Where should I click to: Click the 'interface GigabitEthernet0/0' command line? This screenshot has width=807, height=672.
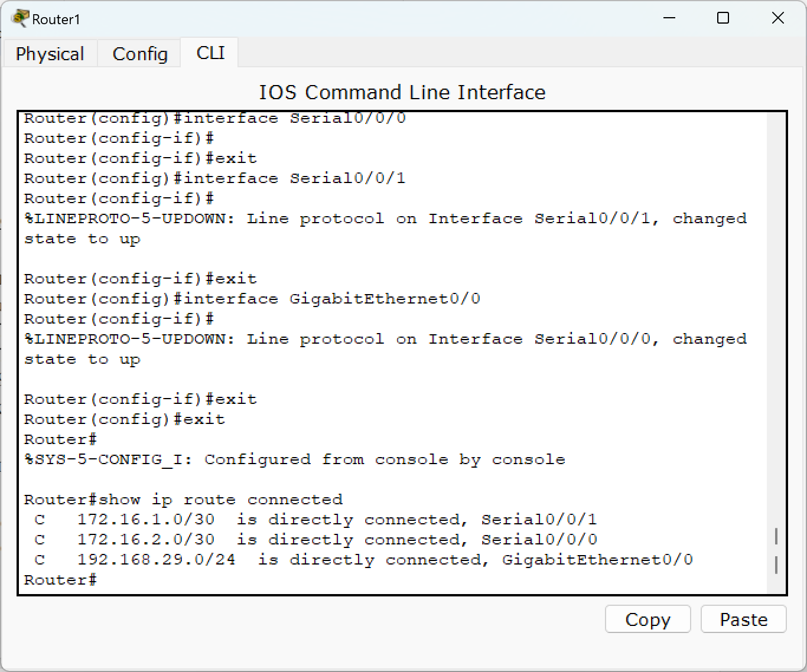(x=252, y=299)
